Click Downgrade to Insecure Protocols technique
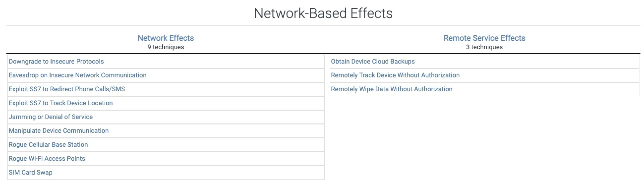The width and height of the screenshot is (644, 187). [x=56, y=61]
